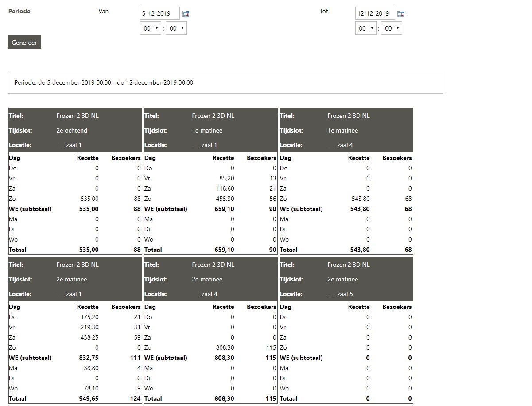The width and height of the screenshot is (532, 406).
Task: Click the 'Periode' label
Action: click(x=19, y=11)
